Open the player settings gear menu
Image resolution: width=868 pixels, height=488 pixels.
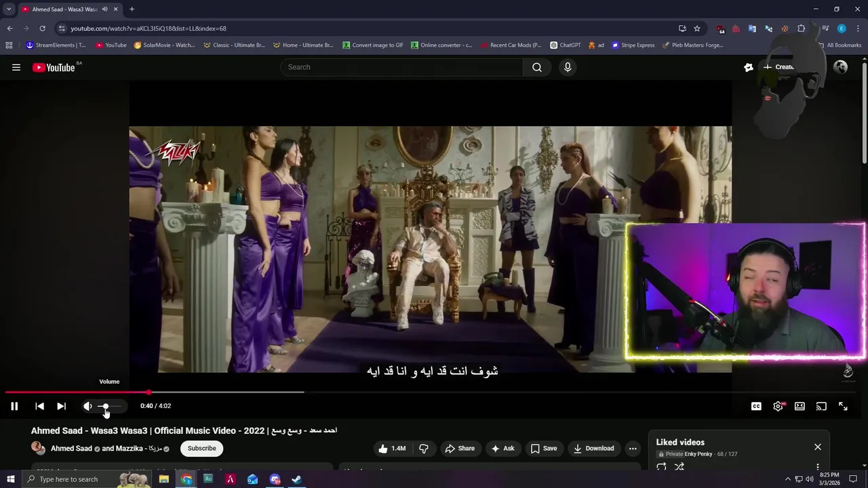point(778,406)
